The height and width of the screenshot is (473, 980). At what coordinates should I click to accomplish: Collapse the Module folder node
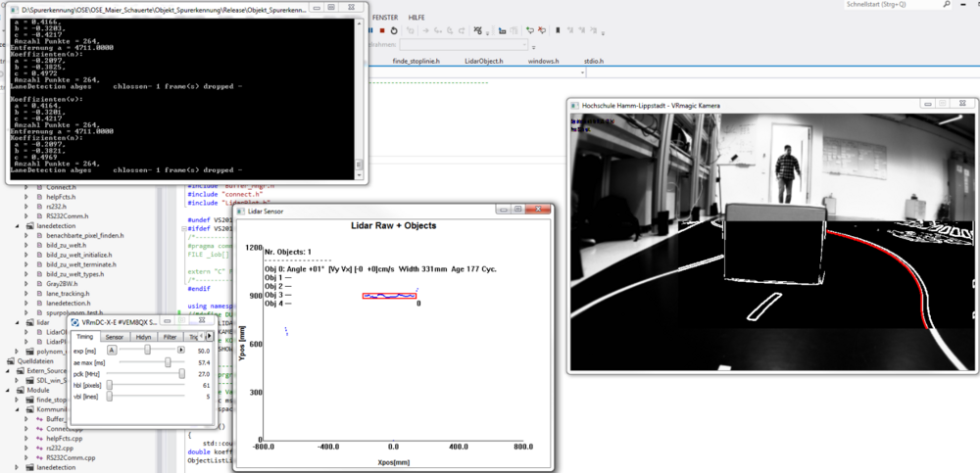pos(8,390)
